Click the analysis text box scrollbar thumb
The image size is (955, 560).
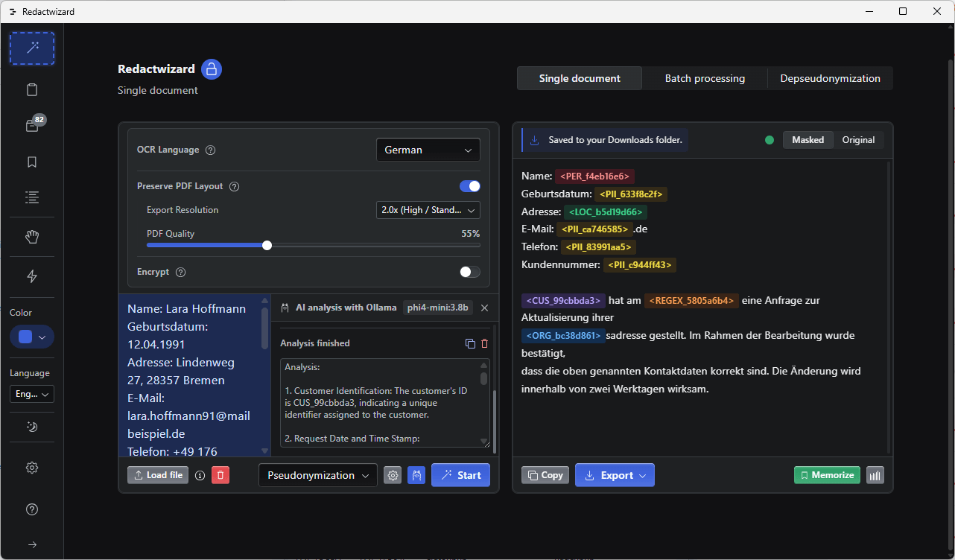[484, 378]
